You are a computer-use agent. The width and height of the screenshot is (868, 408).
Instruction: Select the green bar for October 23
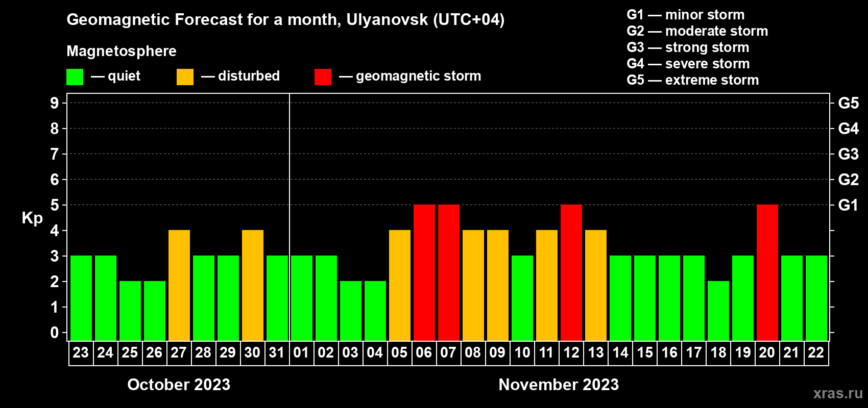81,298
